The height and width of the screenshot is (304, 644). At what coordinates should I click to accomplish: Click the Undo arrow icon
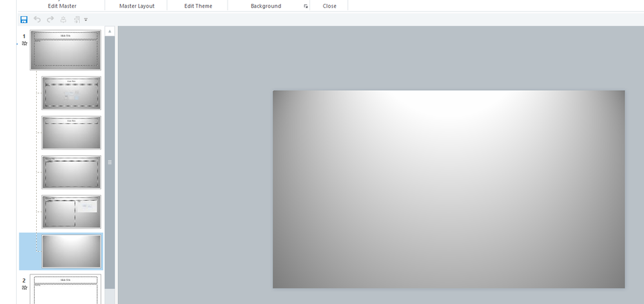click(37, 19)
